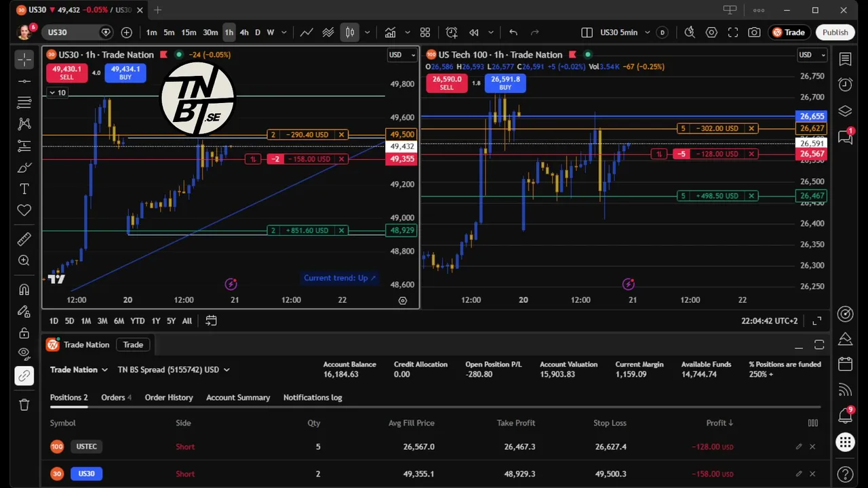This screenshot has height=488, width=868.
Task: Select the text annotation tool
Action: [24, 188]
